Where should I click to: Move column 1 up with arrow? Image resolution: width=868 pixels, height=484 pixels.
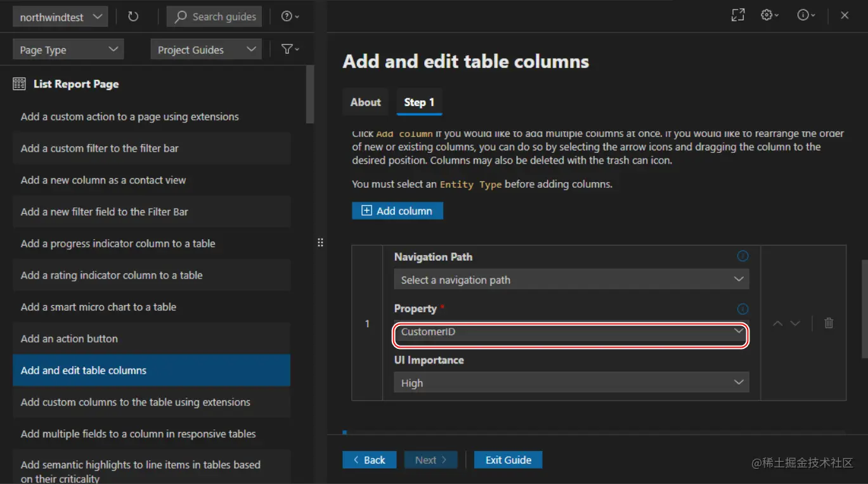(778, 324)
